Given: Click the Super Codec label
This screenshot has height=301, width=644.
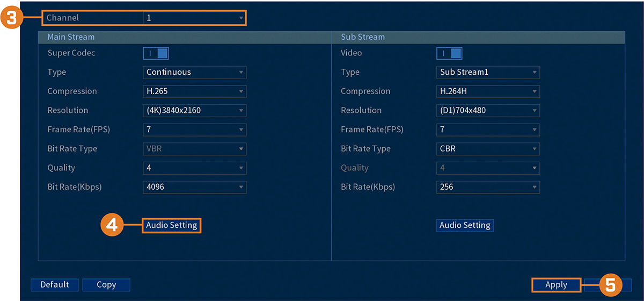Looking at the screenshot, I should (x=71, y=53).
